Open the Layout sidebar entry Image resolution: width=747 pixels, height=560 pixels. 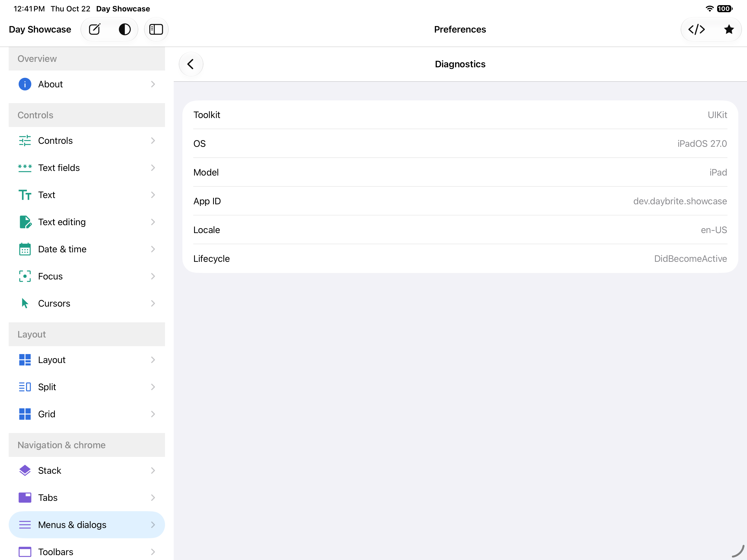click(x=87, y=360)
